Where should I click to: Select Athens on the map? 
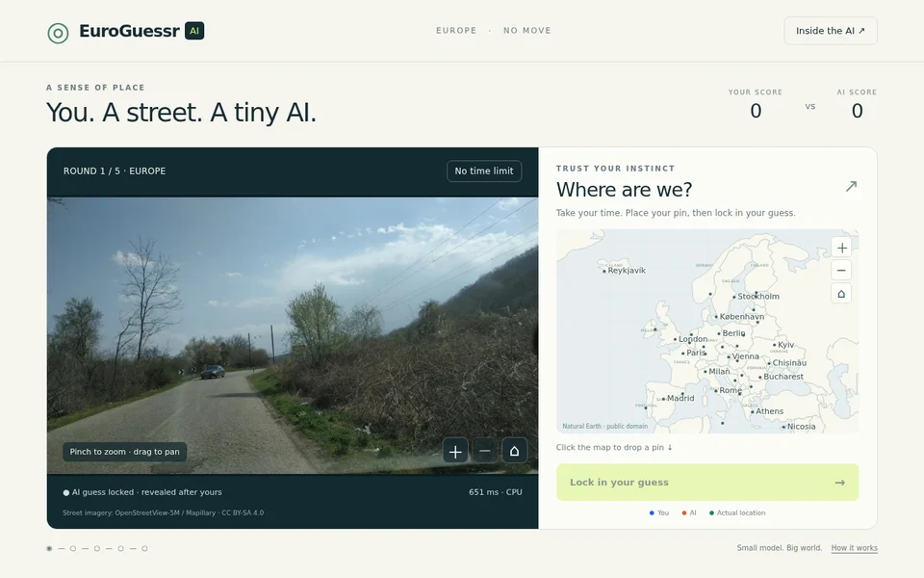[x=753, y=411]
